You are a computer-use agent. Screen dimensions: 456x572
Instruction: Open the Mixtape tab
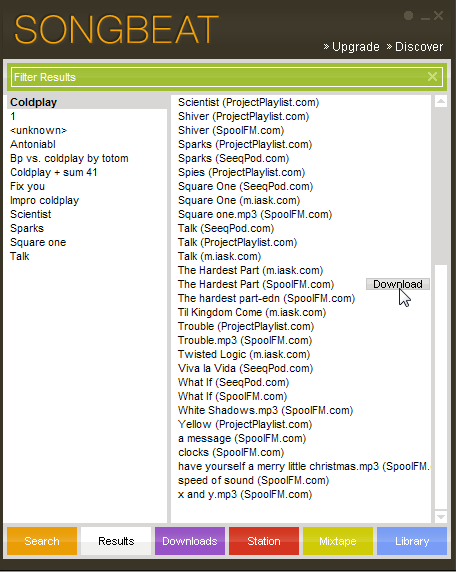[x=338, y=541]
